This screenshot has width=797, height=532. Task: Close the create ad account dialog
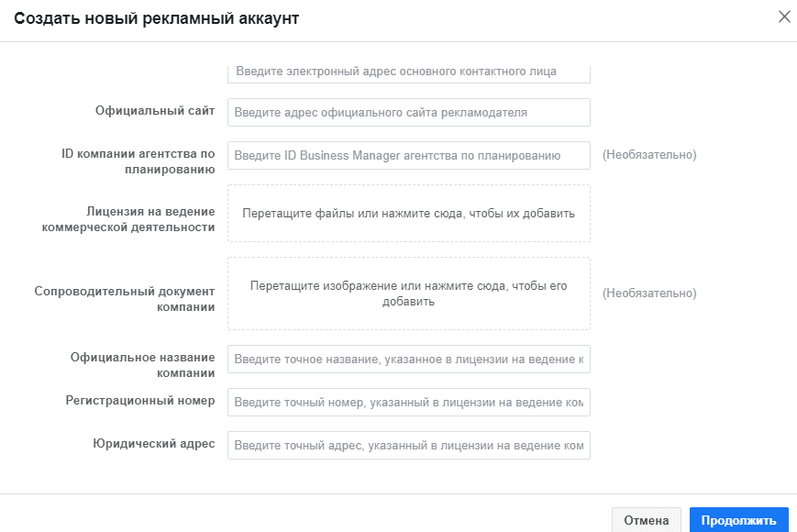pos(784,17)
